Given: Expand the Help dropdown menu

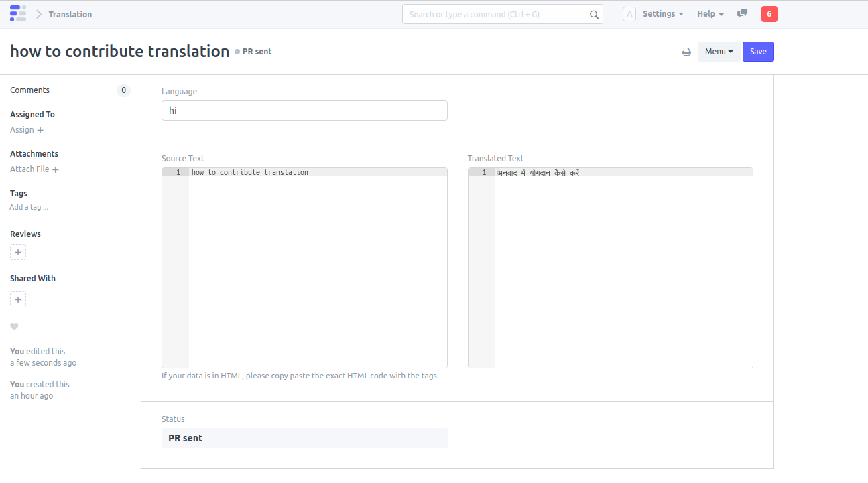Looking at the screenshot, I should (710, 14).
